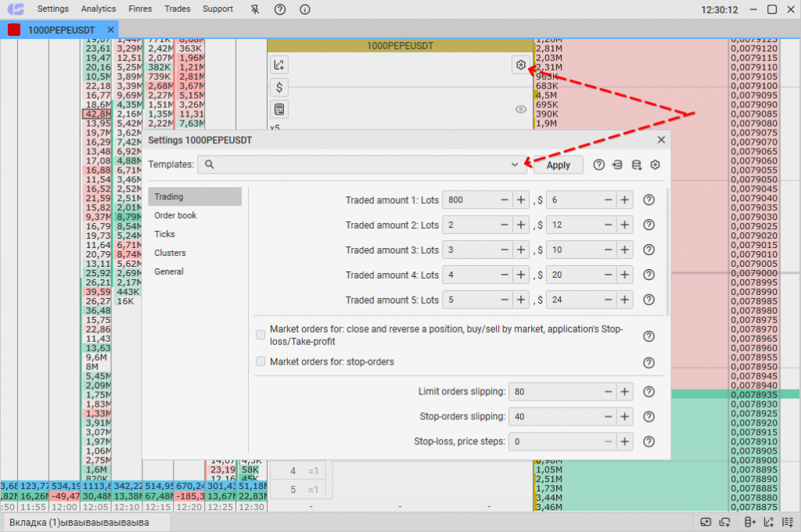This screenshot has height=532, width=801.
Task: Open the Trades menu
Action: [178, 9]
